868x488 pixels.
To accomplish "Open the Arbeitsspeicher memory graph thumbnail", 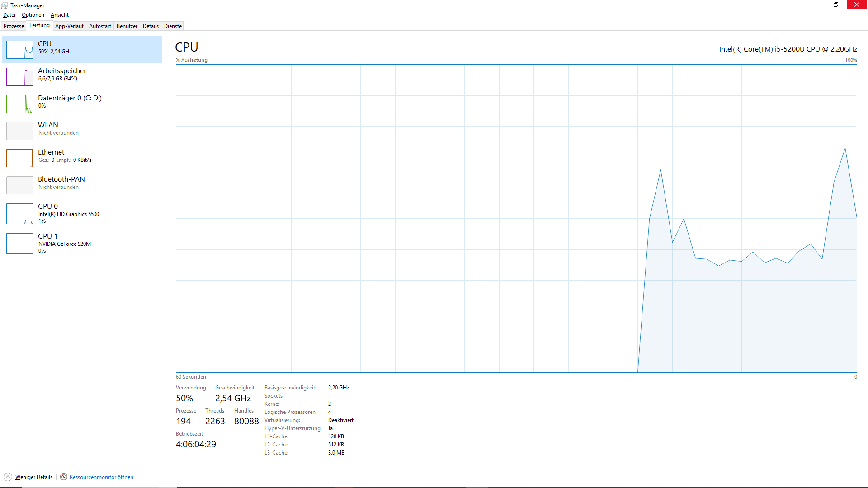I will (x=20, y=77).
